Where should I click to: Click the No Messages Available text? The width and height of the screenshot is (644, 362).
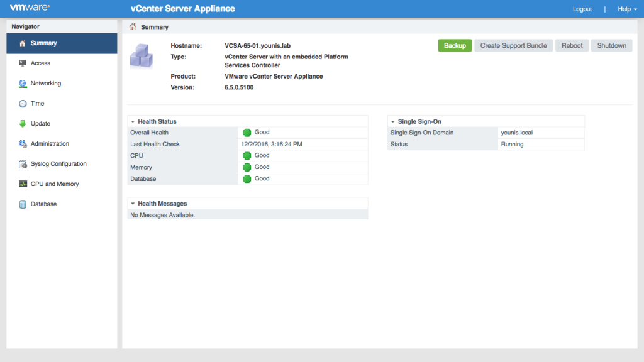[x=163, y=215]
